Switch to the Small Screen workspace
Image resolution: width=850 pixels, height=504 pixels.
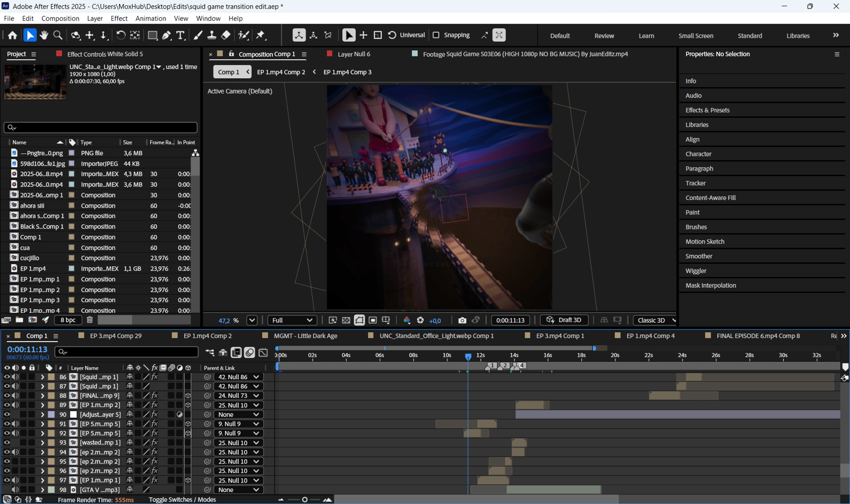pyautogui.click(x=696, y=36)
